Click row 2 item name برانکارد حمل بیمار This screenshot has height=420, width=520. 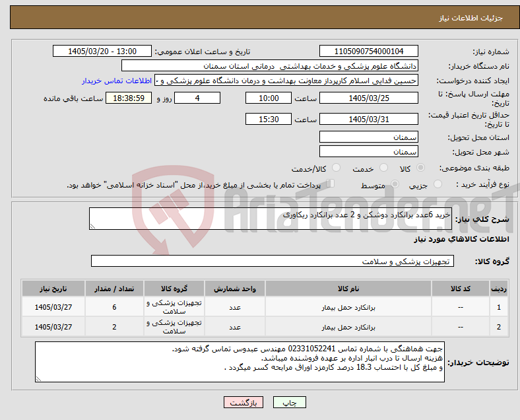tap(348, 327)
